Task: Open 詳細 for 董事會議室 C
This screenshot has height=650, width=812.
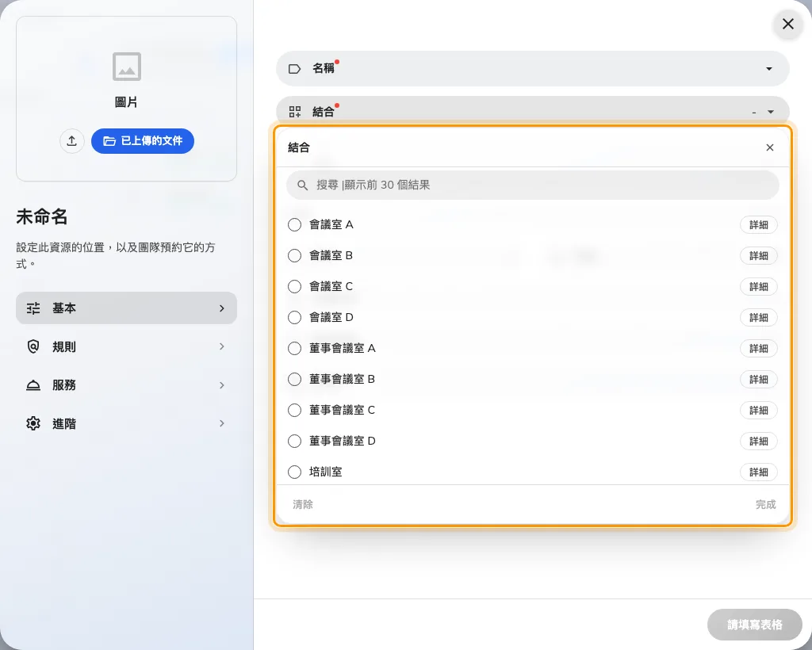Action: tap(759, 411)
